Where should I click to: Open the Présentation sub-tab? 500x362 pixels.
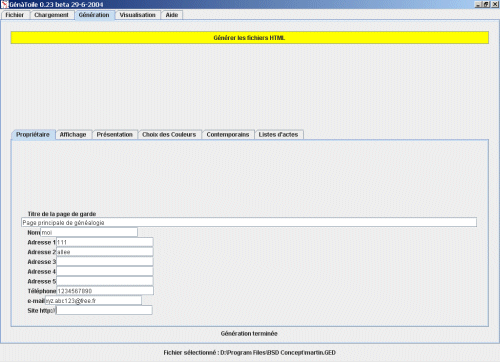pos(115,135)
